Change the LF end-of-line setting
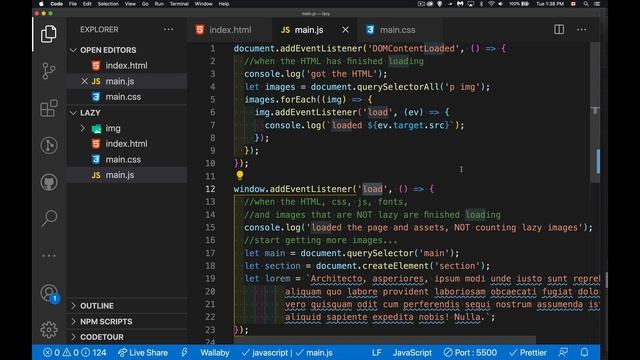Screen dimensions: 640x360 point(376,353)
